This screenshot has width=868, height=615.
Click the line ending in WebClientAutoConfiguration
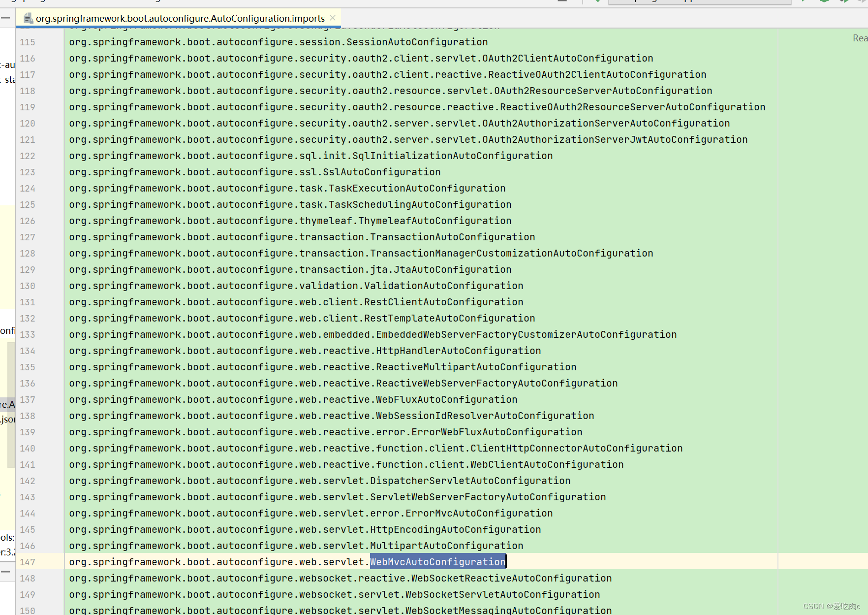point(346,464)
